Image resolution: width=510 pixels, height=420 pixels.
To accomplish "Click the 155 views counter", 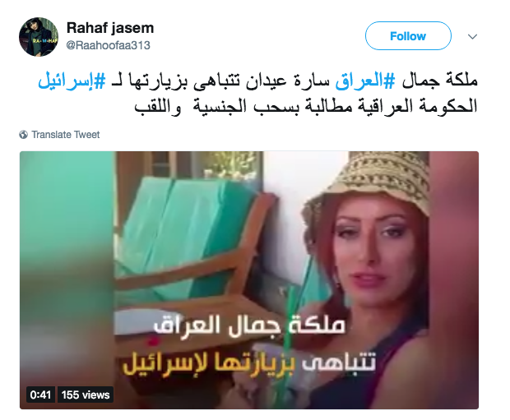I will coord(86,395).
